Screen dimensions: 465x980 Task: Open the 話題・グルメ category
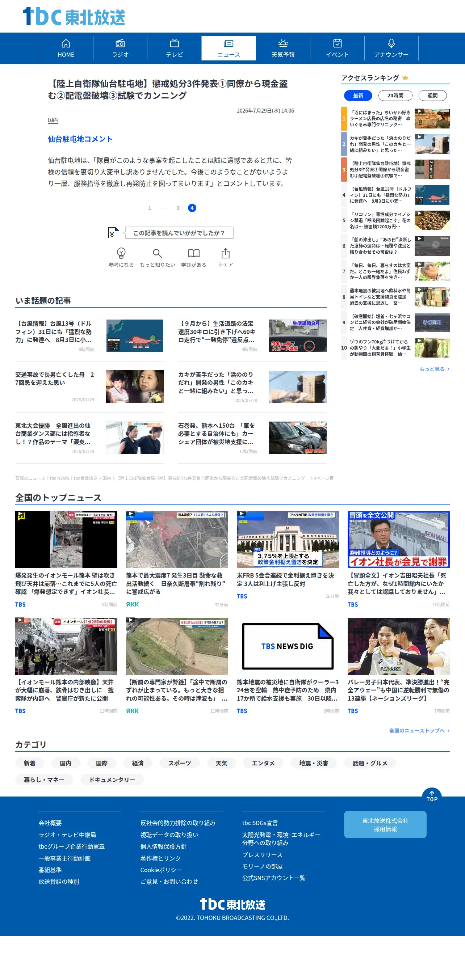click(370, 763)
